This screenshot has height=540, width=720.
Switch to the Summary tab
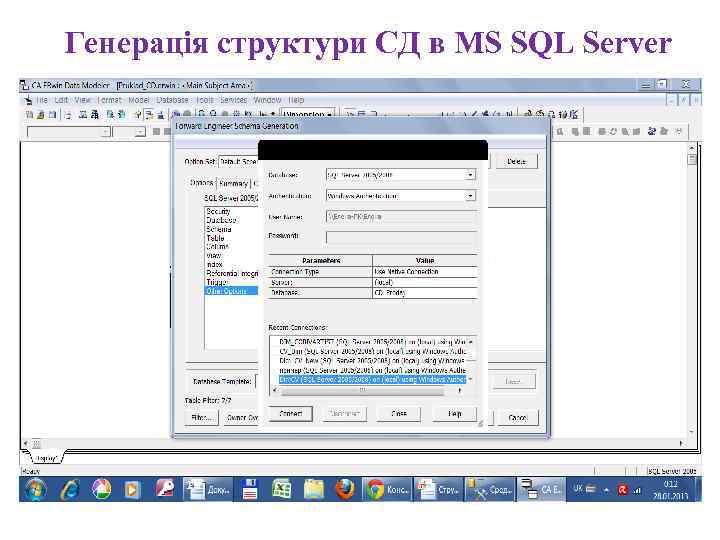point(233,184)
